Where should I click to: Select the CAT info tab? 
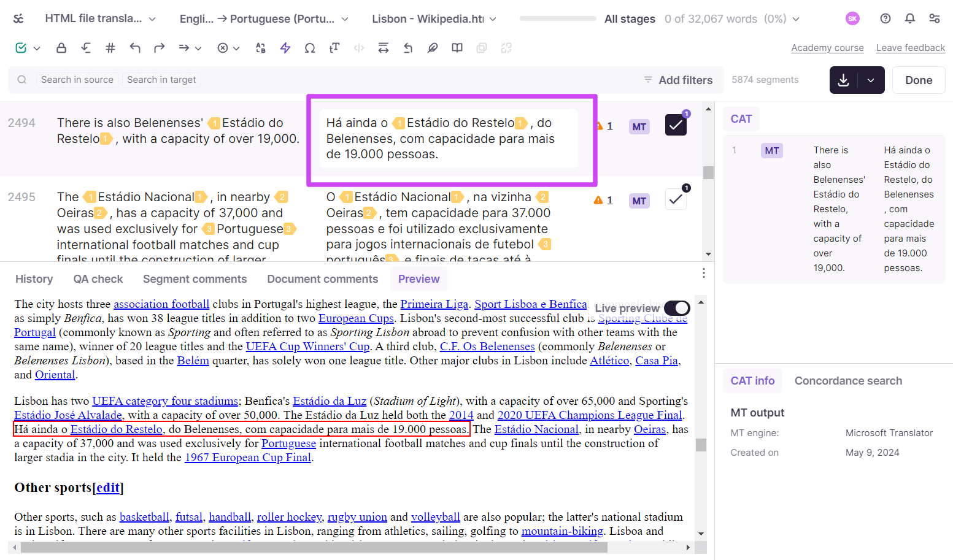[752, 381]
